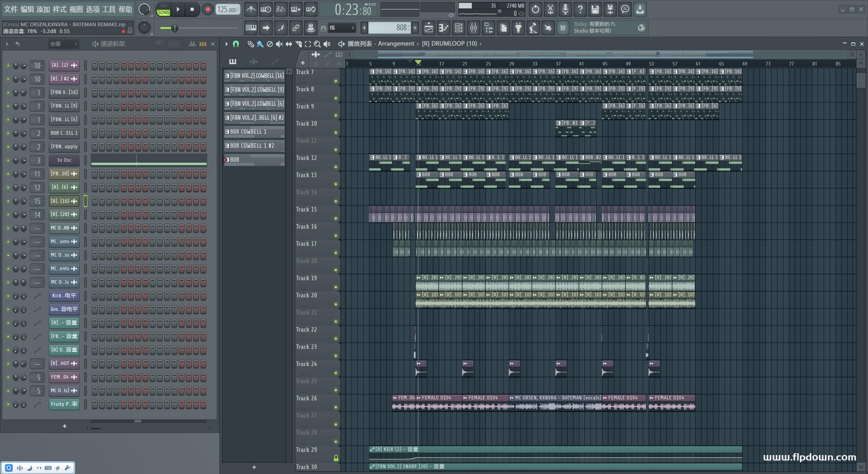This screenshot has height=474, width=868.
Task: Expand the playlist options menu arrow
Action: point(227,44)
